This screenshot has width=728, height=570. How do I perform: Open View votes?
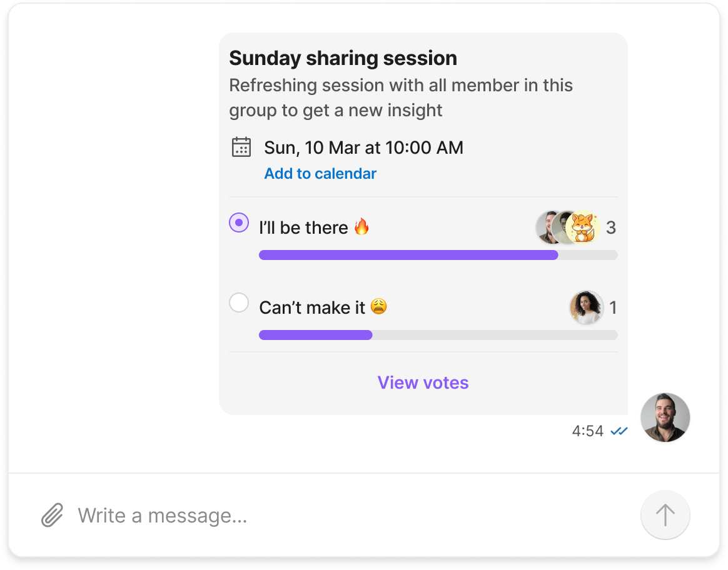point(423,382)
